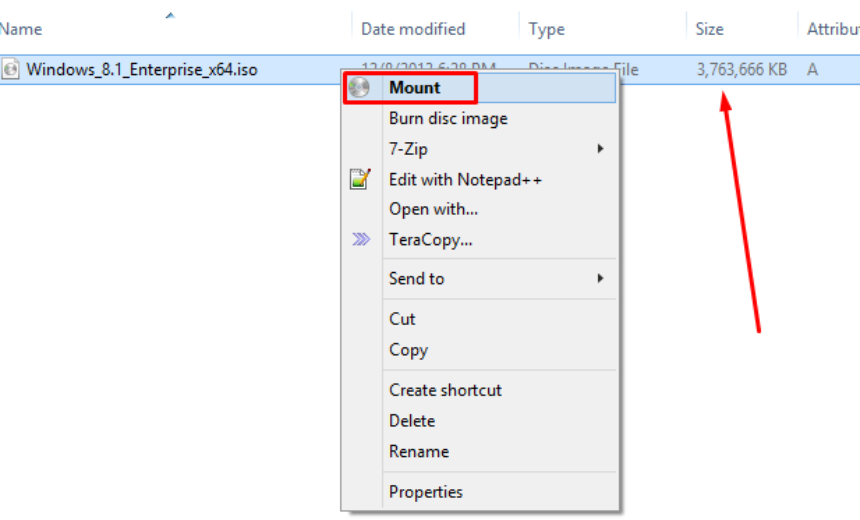Screen dimensions: 860x520
Task: Click the 3,763,666 KB size value
Action: (742, 70)
